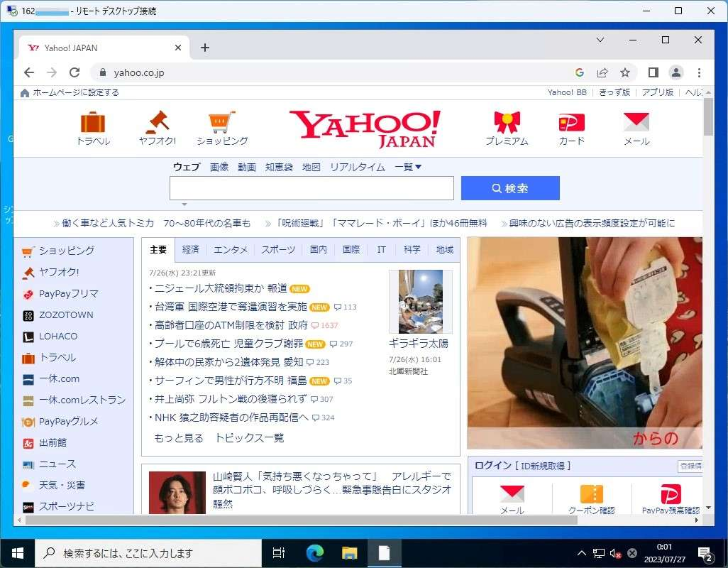Viewport: 728px width, 568px height.
Task: Click the Yahoo search input field
Action: pyautogui.click(x=311, y=188)
